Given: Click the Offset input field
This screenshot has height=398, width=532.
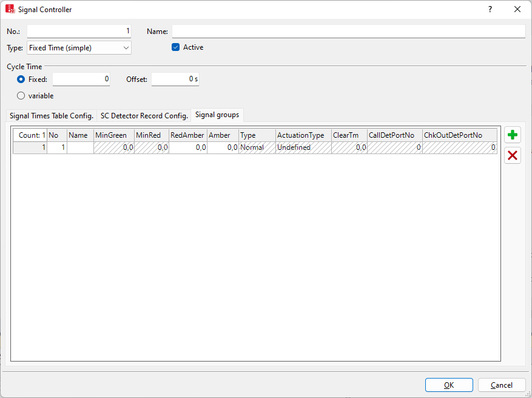Looking at the screenshot, I should tap(175, 79).
